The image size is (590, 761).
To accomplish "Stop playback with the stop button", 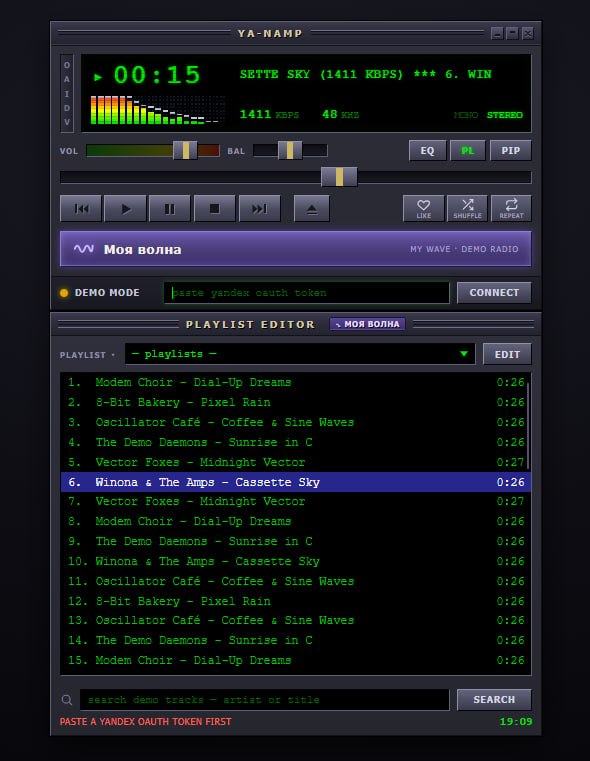I will [x=214, y=208].
